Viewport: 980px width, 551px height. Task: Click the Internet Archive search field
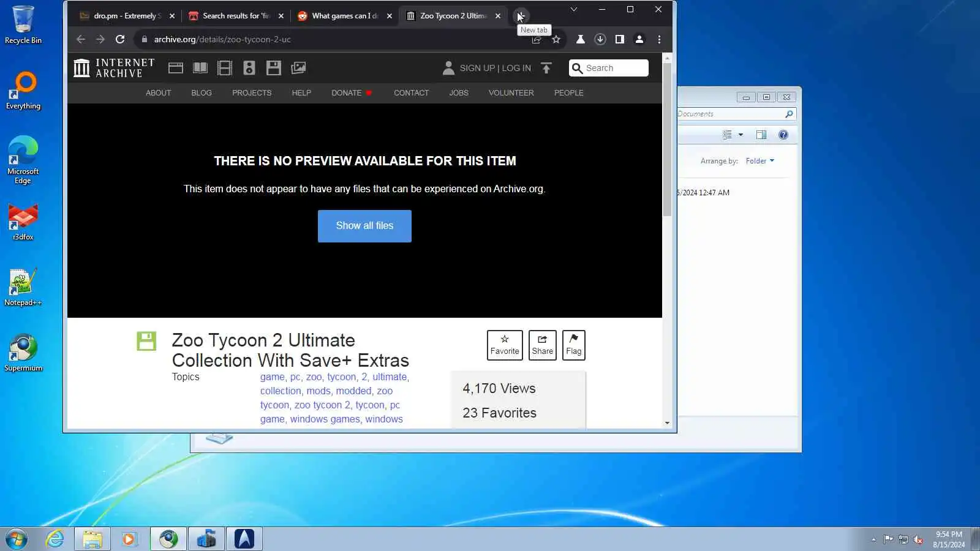[609, 68]
